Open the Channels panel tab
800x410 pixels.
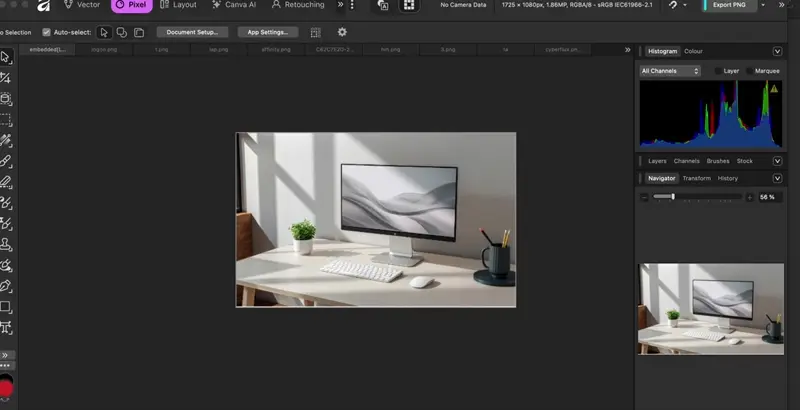point(686,161)
